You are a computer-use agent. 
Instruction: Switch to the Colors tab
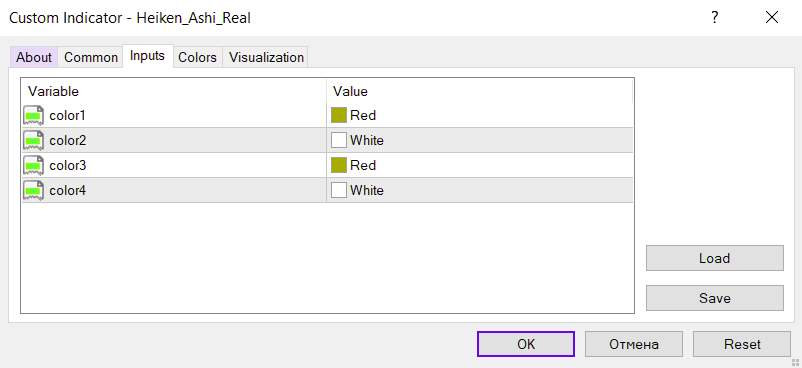(x=197, y=57)
